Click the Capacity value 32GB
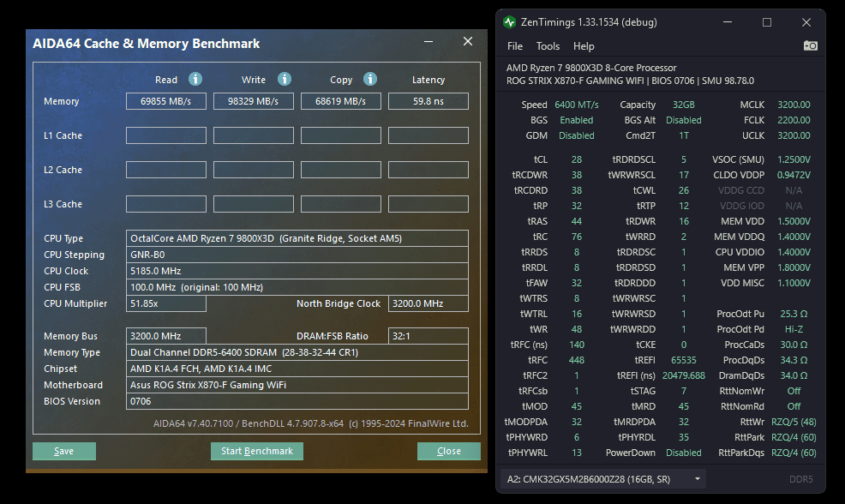Viewport: 845px width, 504px height. point(683,105)
